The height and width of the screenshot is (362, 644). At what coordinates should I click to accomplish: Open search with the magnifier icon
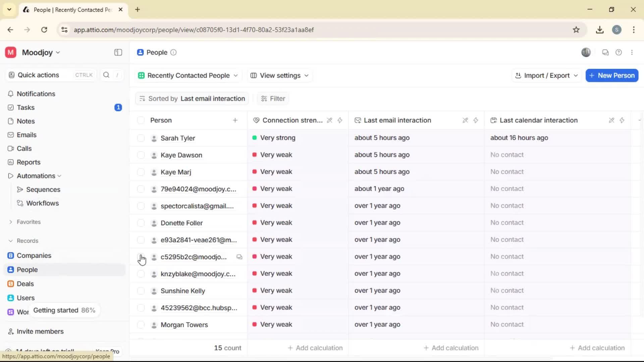coord(106,75)
